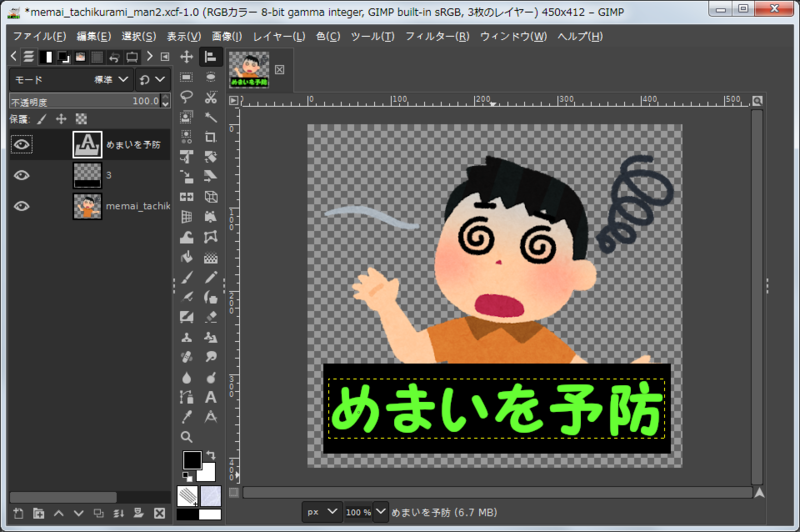Open the dock tab configuration menu
Screen dimensions: 800x532
165,57
